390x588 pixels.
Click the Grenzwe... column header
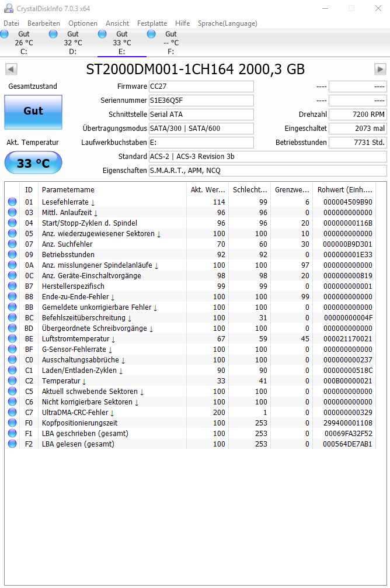pyautogui.click(x=292, y=190)
